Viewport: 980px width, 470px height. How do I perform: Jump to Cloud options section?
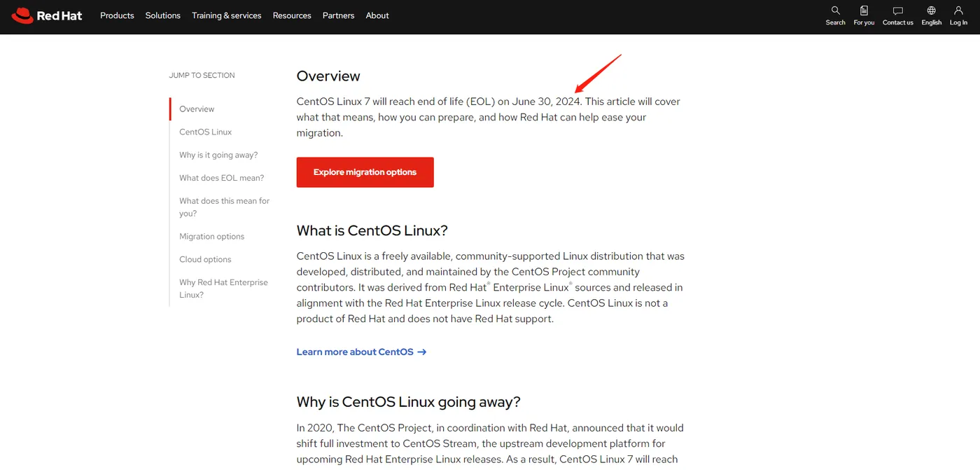(205, 259)
